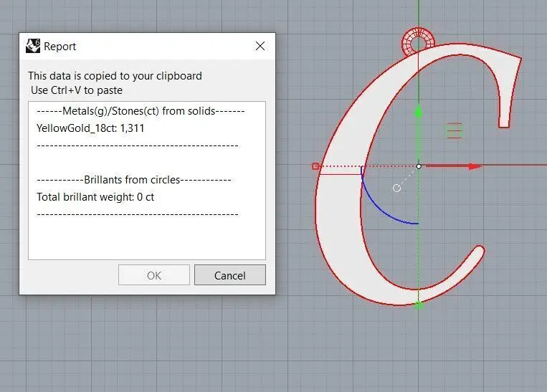Click the red gumball scale handle square
The width and height of the screenshot is (547, 392).
click(x=315, y=166)
